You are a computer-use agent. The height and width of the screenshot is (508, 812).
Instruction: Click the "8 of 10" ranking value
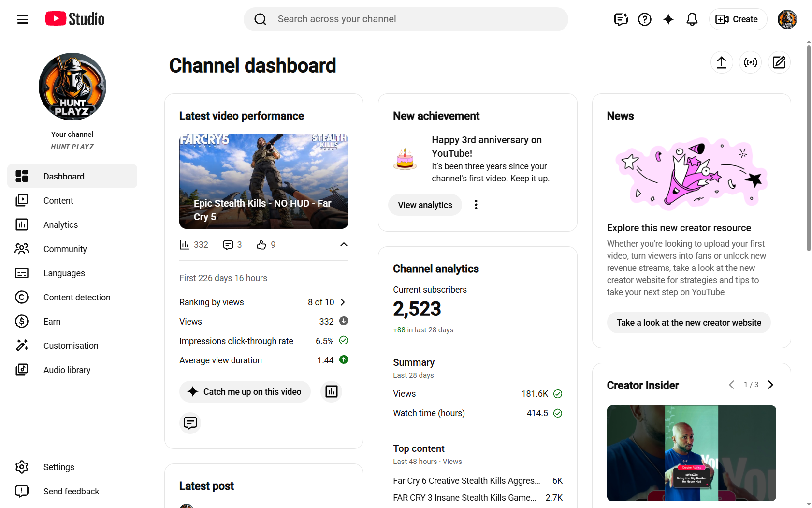tap(321, 302)
